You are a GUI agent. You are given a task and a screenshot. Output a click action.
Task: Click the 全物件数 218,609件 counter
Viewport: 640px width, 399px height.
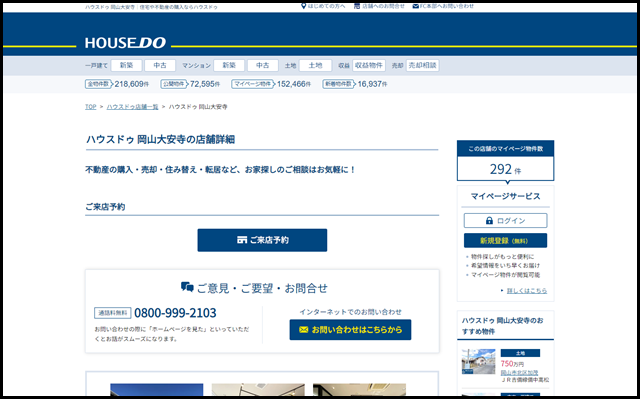click(117, 84)
